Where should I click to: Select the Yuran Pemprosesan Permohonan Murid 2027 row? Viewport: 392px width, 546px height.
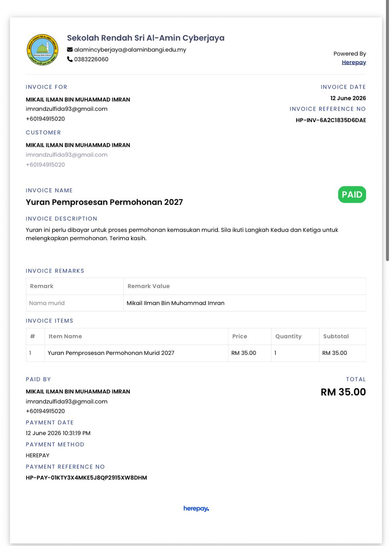tap(196, 353)
